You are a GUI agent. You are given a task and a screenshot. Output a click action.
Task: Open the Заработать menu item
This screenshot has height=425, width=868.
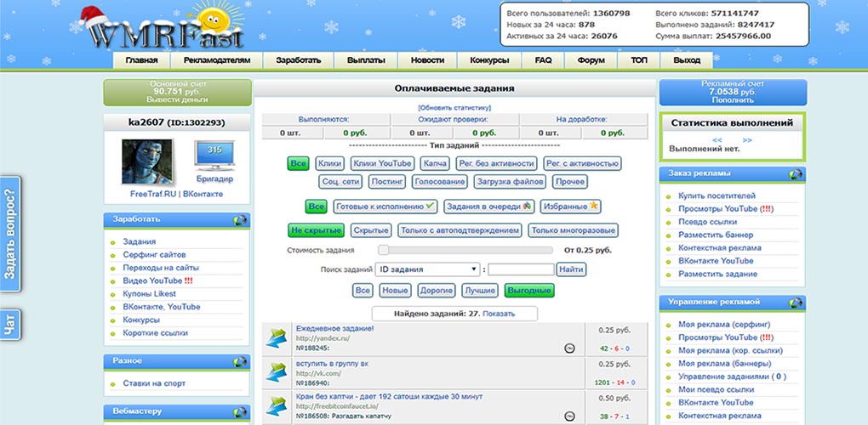(x=299, y=61)
